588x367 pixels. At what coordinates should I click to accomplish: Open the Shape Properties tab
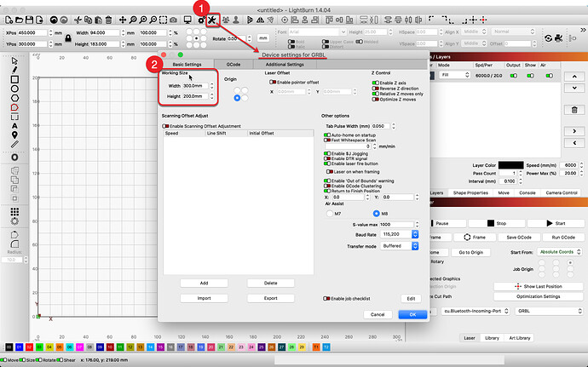click(x=470, y=192)
